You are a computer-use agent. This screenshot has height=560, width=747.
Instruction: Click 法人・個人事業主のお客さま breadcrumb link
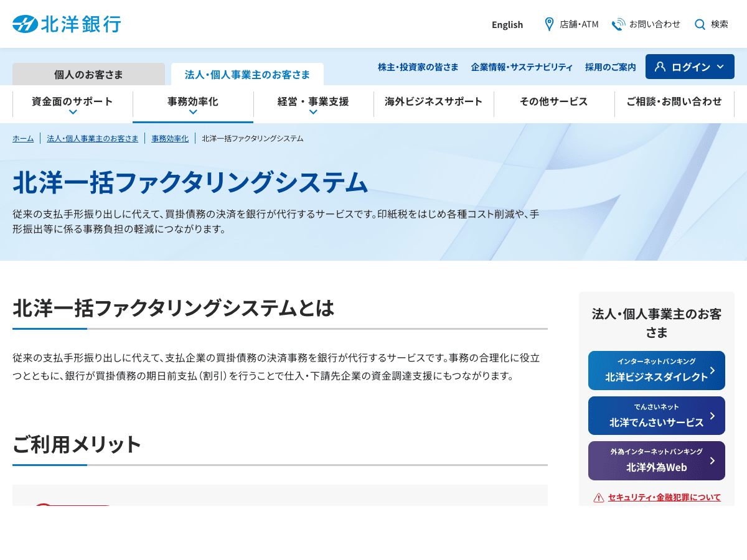[x=93, y=138]
